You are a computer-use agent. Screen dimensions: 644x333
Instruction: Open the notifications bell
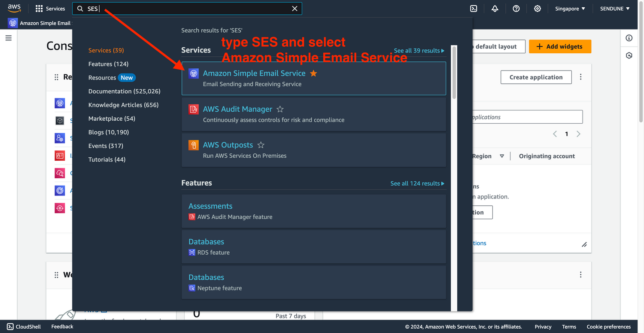pos(495,9)
